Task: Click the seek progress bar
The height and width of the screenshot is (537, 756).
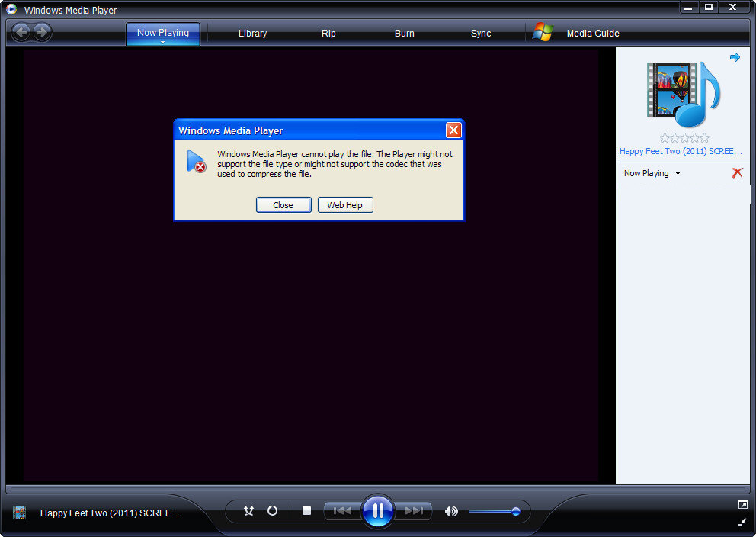Action: click(x=377, y=489)
